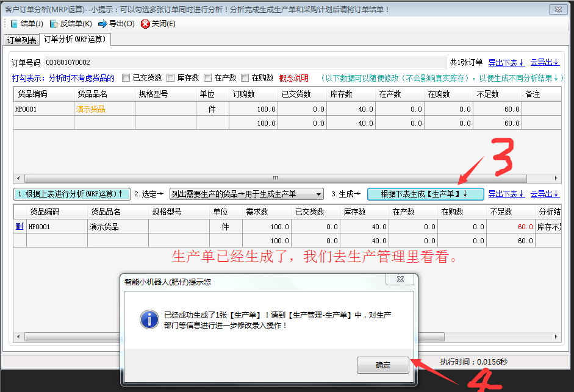
Task: Click the red 关闭(E) close icon
Action: pos(145,24)
